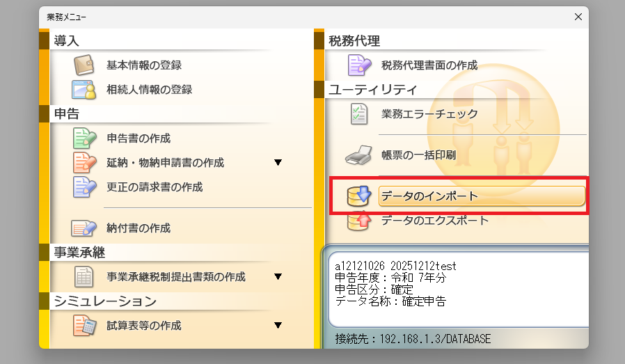625x364 pixels.
Task: Click the 事業承継 section header
Action: [x=79, y=253]
